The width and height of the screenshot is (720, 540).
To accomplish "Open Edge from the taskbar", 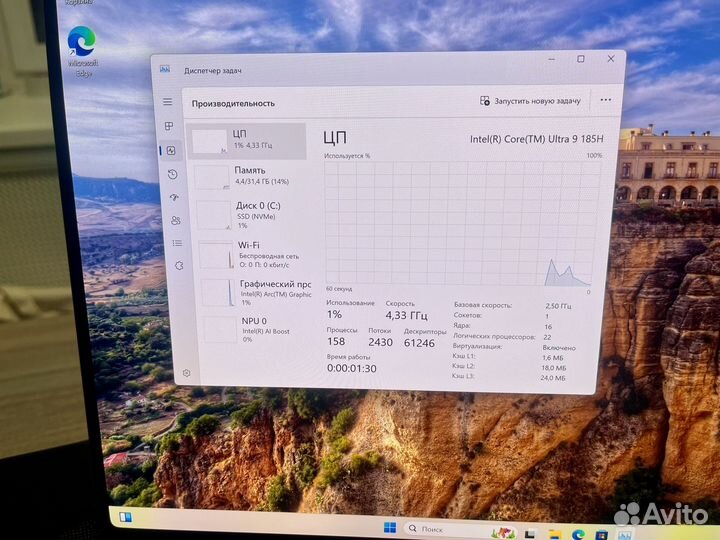I will click(x=579, y=534).
